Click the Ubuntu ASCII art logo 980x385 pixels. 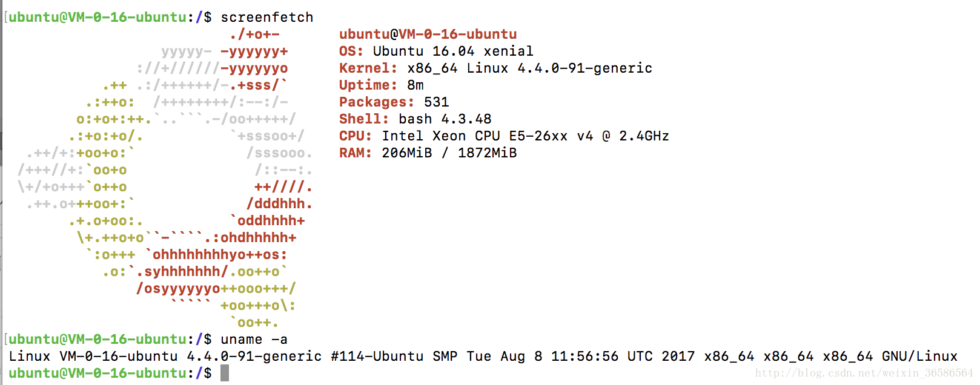[165, 178]
